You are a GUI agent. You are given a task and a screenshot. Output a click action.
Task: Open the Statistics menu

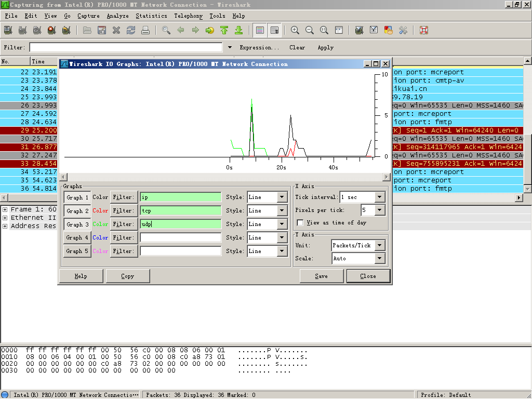pyautogui.click(x=151, y=16)
